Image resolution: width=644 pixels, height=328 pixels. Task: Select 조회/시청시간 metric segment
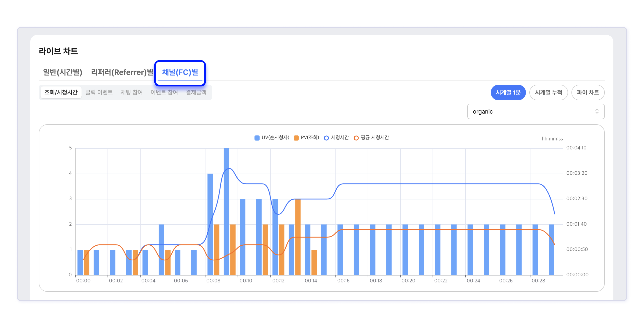coord(61,92)
